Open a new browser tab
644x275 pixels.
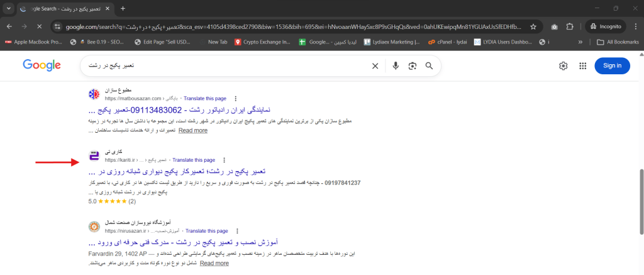[123, 9]
